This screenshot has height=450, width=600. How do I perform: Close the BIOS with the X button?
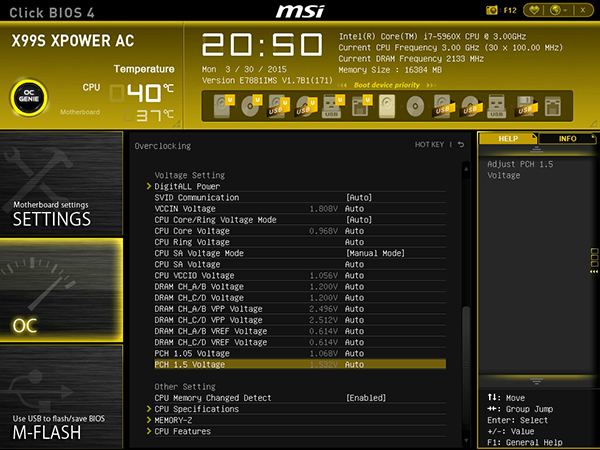click(x=582, y=10)
